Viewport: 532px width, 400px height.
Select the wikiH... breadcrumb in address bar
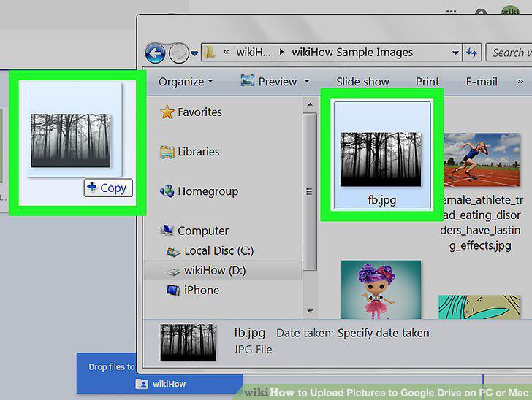(x=254, y=53)
